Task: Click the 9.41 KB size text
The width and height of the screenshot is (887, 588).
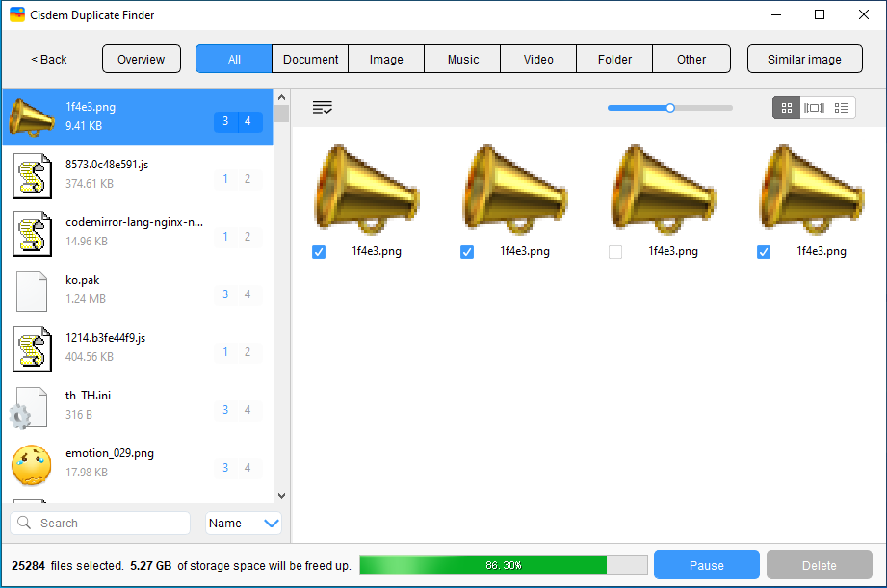Action: [84, 125]
